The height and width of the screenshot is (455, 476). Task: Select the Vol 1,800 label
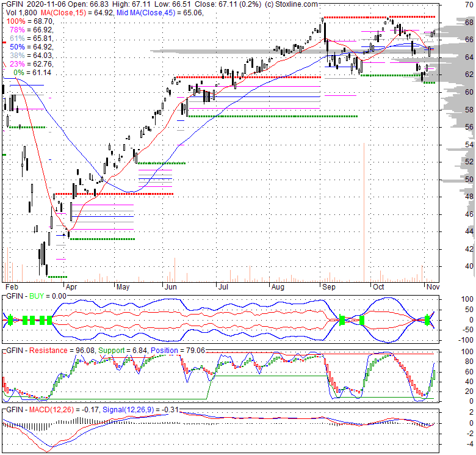pyautogui.click(x=21, y=13)
